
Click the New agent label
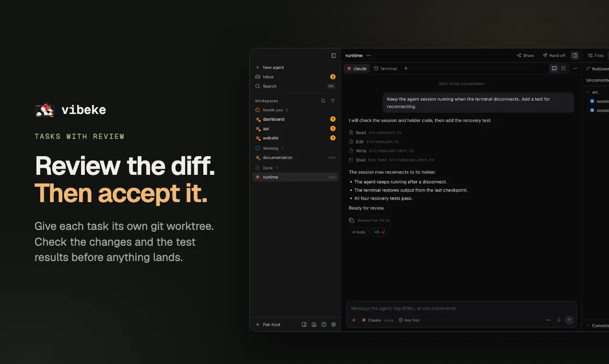pos(273,68)
